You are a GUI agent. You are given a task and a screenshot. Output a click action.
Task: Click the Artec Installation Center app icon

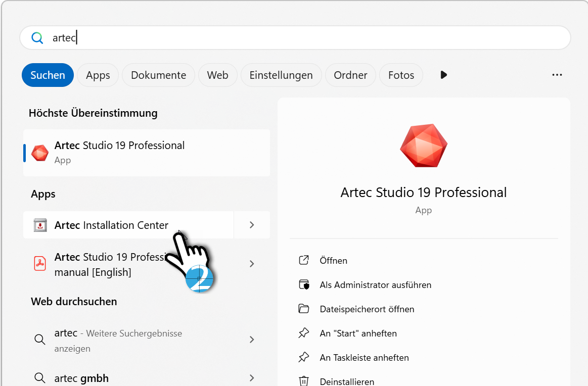coord(40,225)
